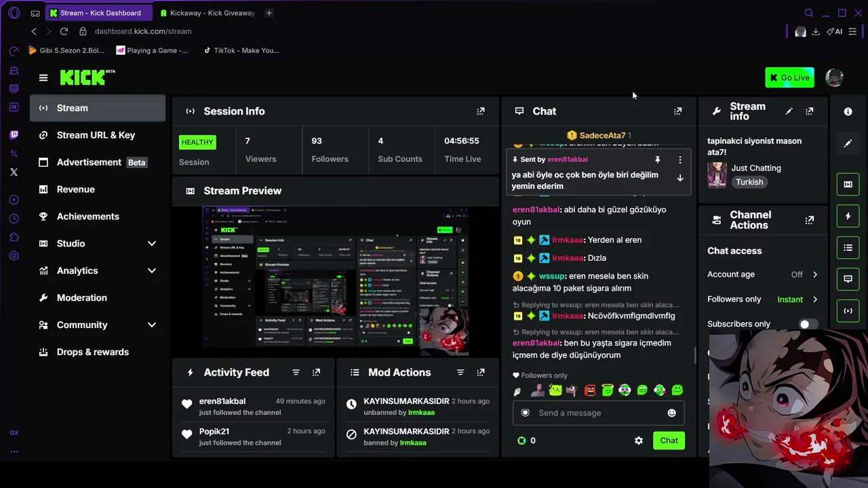Viewport: 868px width, 488px height.
Task: Expand the Studio menu section
Action: [98, 243]
